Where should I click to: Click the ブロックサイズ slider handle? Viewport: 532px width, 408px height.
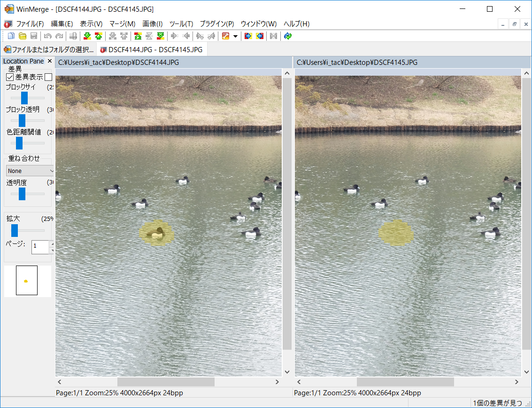click(24, 98)
